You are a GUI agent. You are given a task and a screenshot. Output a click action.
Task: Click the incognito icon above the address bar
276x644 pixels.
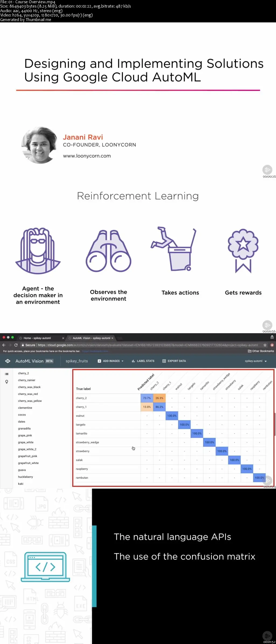point(272,338)
